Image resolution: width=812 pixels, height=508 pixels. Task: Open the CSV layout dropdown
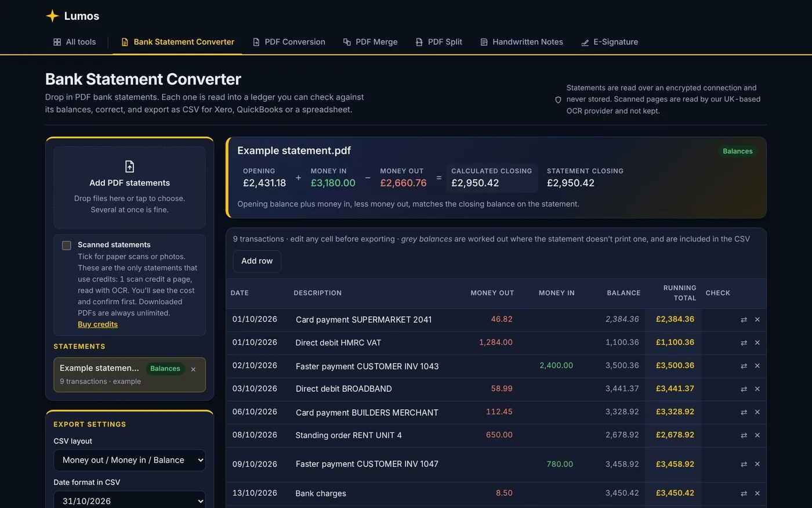tap(129, 460)
